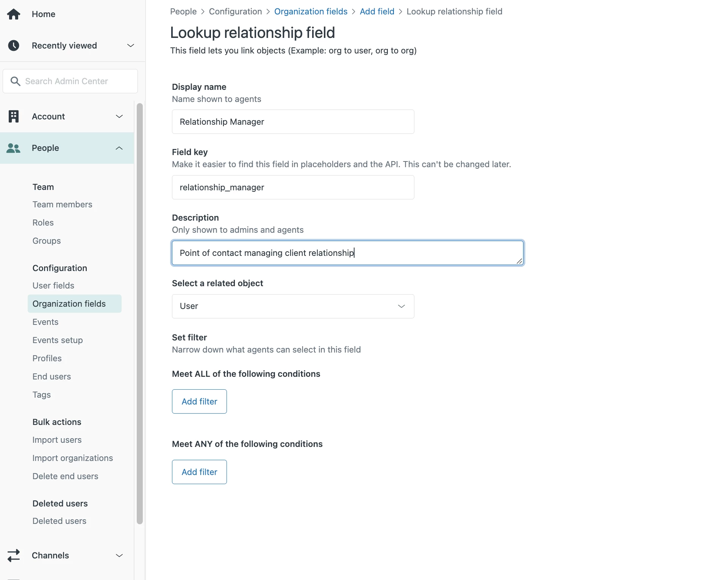Click the Channels arrows icon
Image resolution: width=728 pixels, height=580 pixels.
click(14, 555)
